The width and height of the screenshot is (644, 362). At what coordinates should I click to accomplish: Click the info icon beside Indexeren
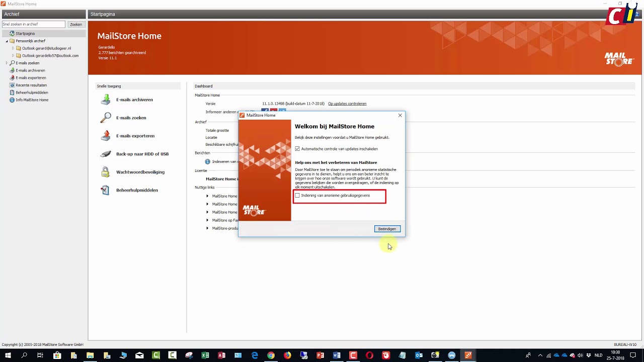pos(207,162)
